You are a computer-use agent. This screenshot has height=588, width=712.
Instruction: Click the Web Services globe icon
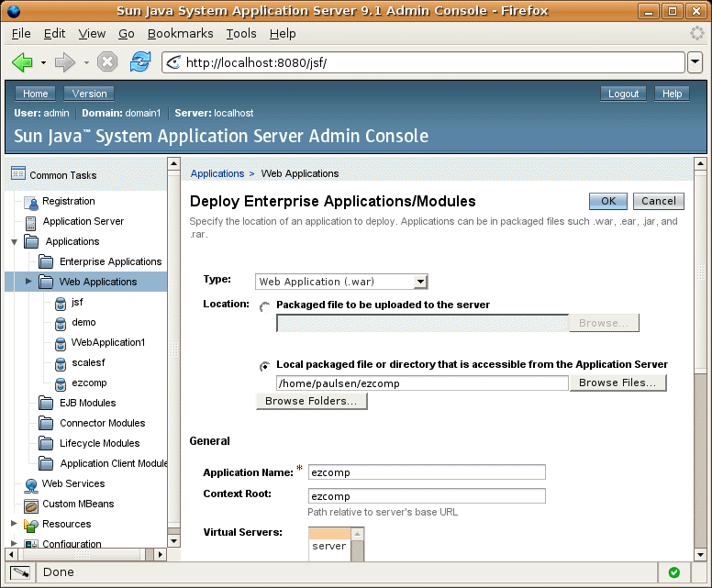tap(31, 484)
